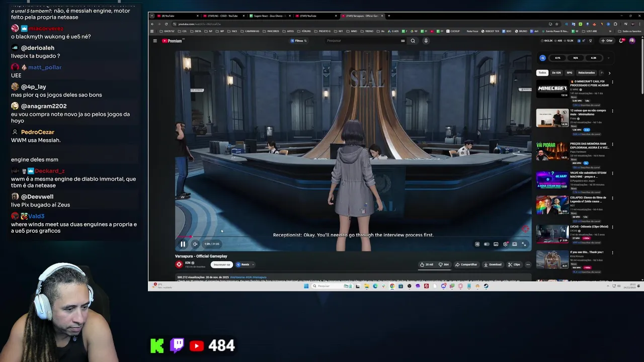Screen dimensions: 644x362
Task: Open YouTube notifications bell
Action: (x=622, y=41)
